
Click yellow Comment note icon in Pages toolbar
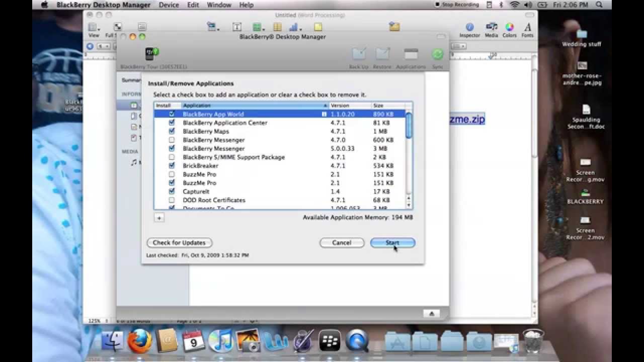click(x=317, y=27)
